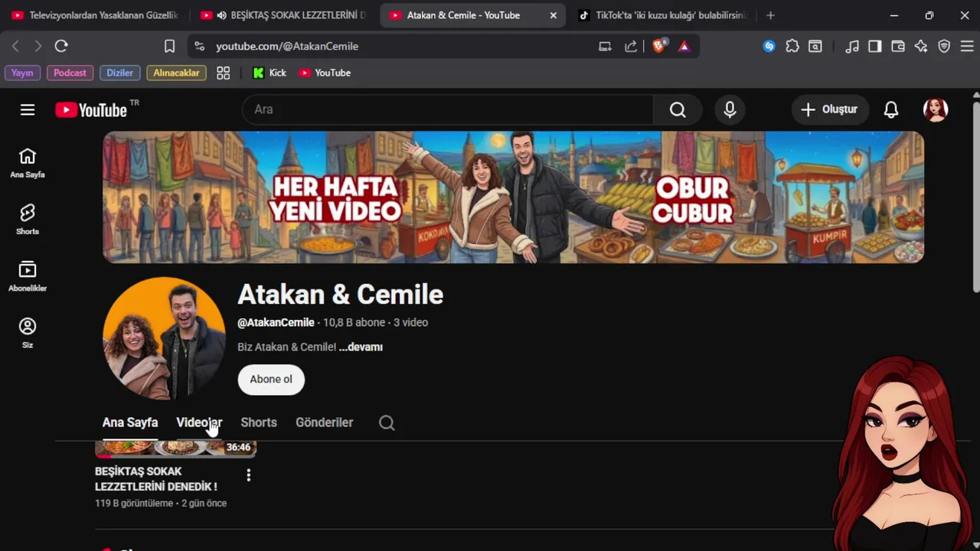Image resolution: width=980 pixels, height=551 pixels.
Task: Close the Atakan & Cemile tab
Action: 553,15
